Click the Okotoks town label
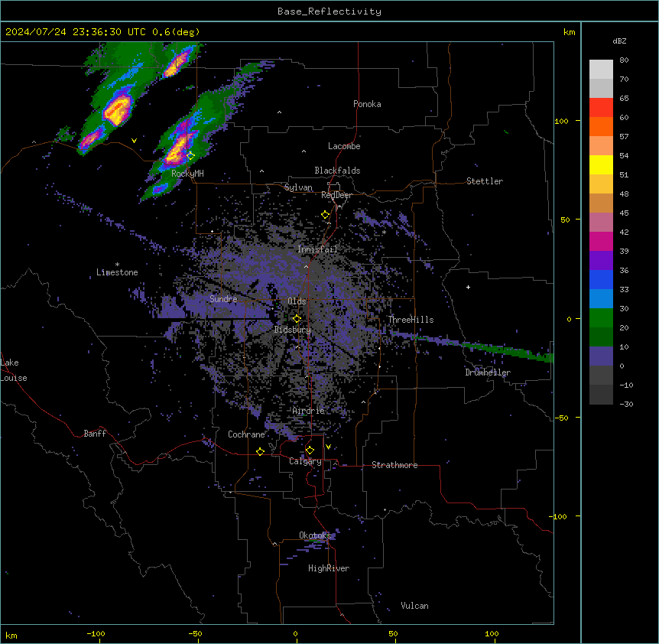Viewport: 659px width, 644px height. coord(315,535)
